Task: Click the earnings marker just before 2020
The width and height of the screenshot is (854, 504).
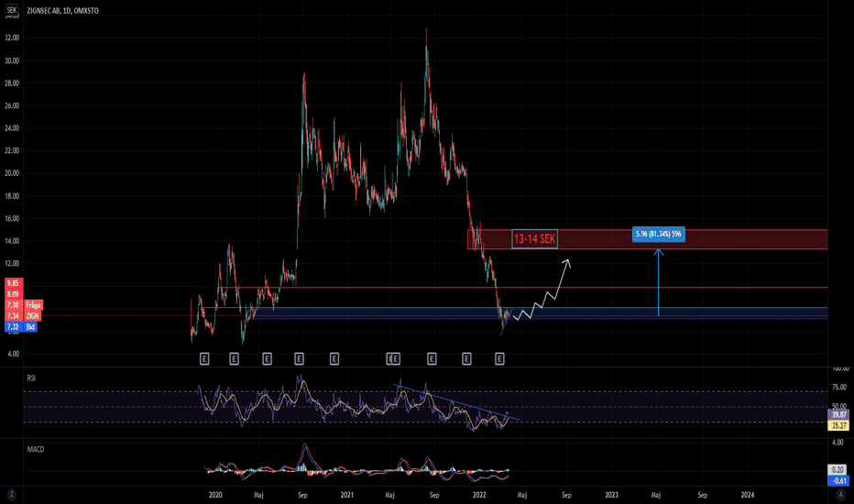Action: [x=204, y=358]
